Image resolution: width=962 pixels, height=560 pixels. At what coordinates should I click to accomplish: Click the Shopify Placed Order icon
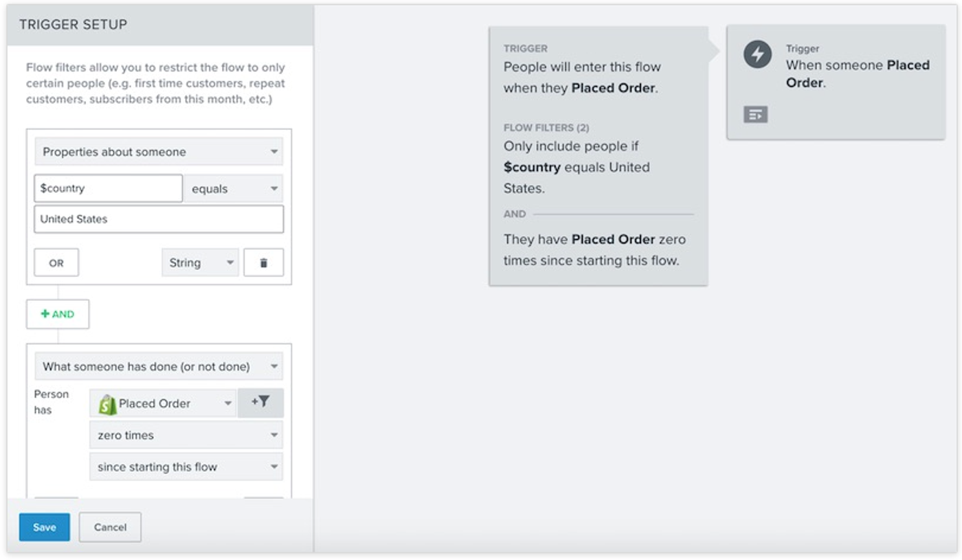point(107,404)
